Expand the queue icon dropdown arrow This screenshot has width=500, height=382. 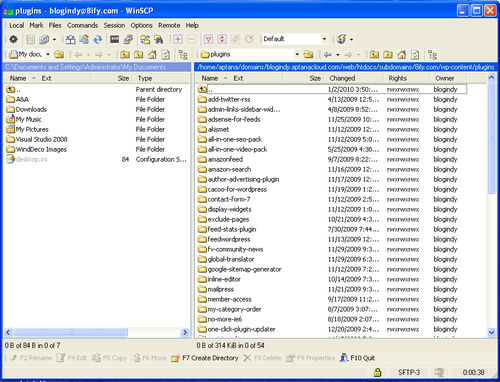[54, 39]
